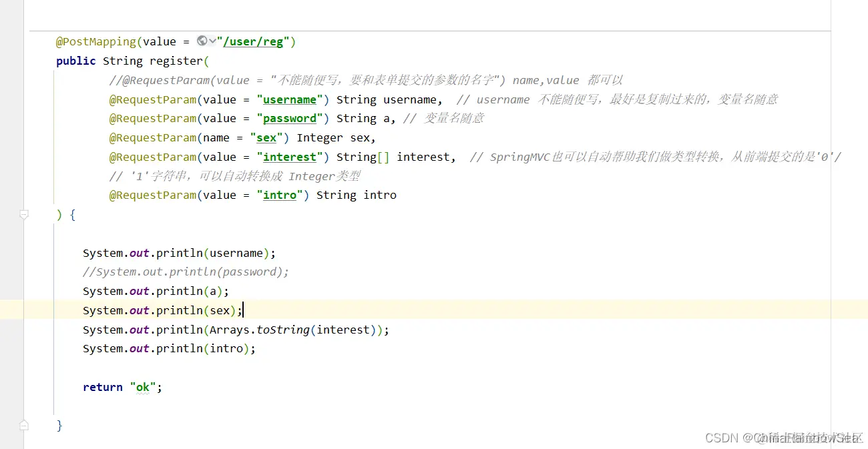Click the comment "// 变量名随意" after String a
Screen dimensions: 868x449
[x=443, y=118]
